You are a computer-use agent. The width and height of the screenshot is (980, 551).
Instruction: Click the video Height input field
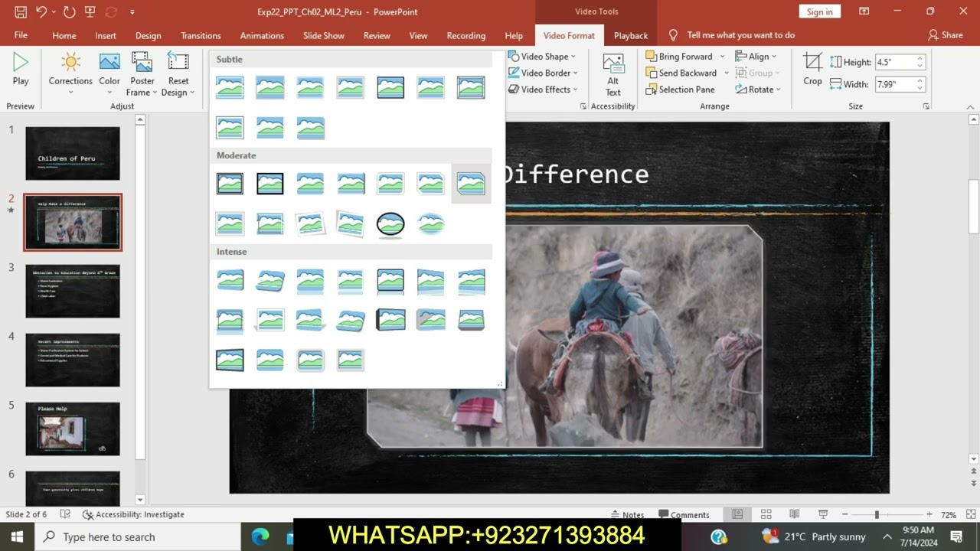point(894,62)
